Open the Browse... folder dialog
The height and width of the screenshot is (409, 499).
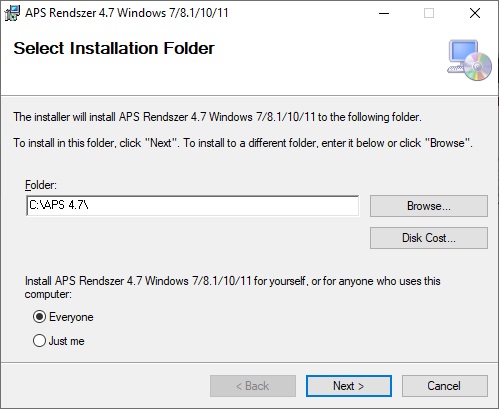(429, 206)
